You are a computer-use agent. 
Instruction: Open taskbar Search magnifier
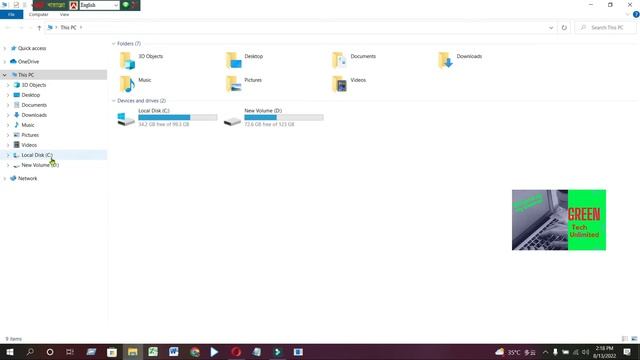(x=30, y=352)
